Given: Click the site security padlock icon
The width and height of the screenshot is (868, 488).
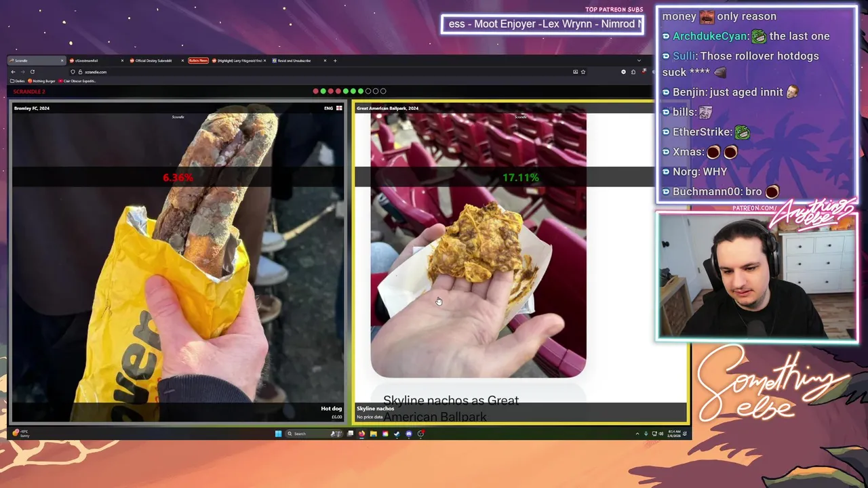Looking at the screenshot, I should [80, 72].
